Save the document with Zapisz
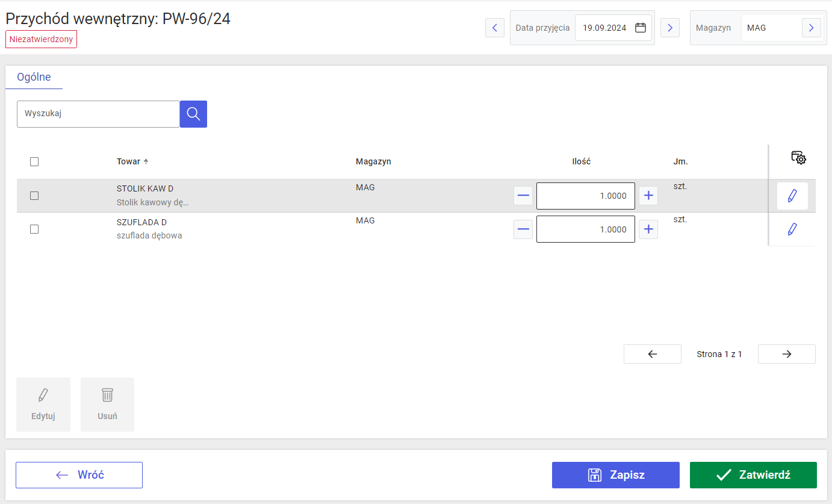Screen dimensions: 832x504 point(616,475)
